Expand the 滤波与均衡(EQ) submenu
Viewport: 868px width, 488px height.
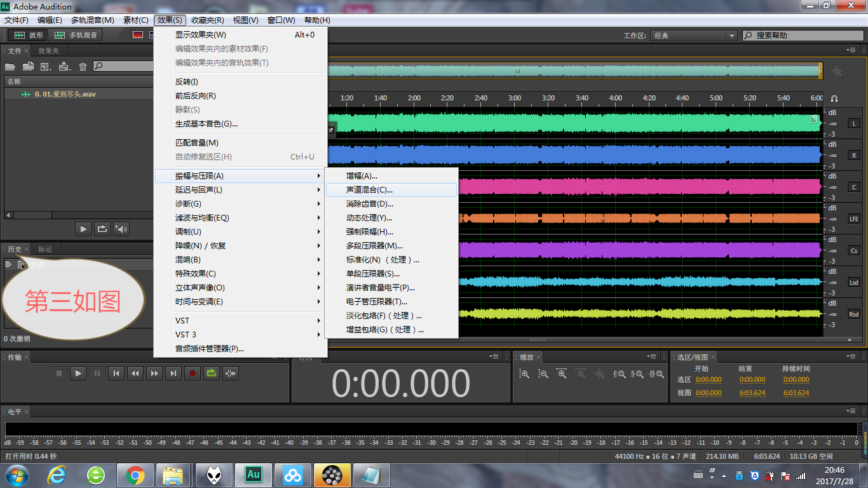241,218
